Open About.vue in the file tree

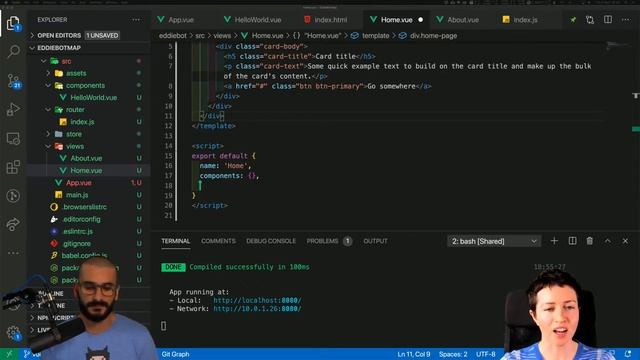coord(86,158)
